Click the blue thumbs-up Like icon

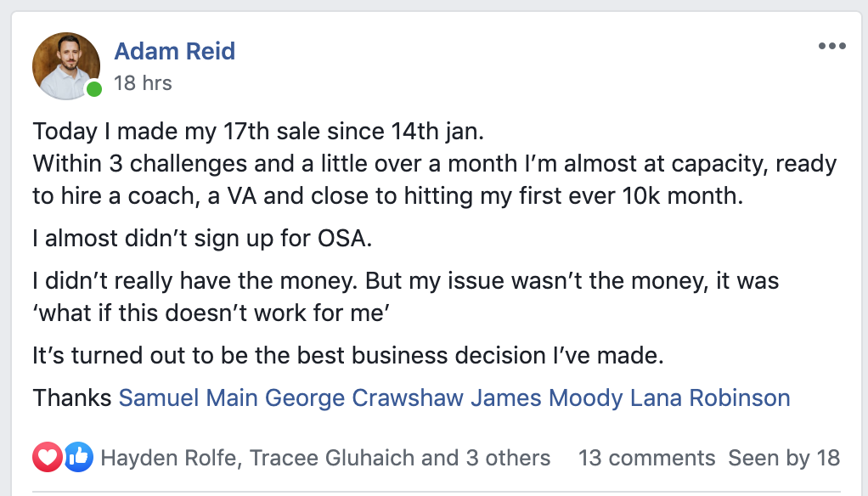click(78, 459)
